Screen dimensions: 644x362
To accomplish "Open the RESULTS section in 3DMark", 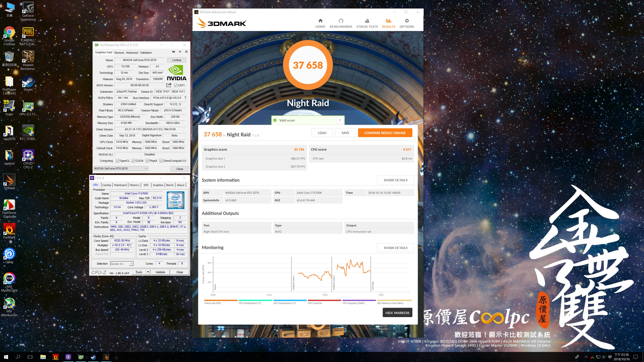I will 389,23.
